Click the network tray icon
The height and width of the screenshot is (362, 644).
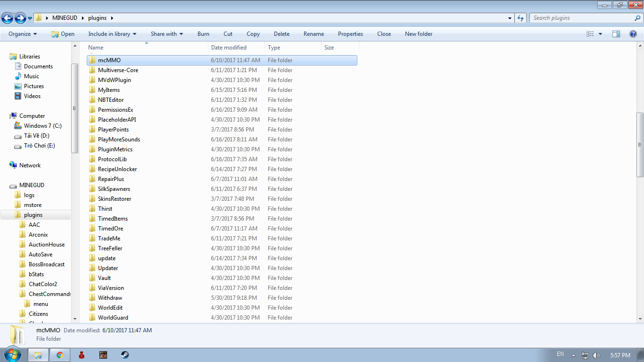pyautogui.click(x=585, y=355)
